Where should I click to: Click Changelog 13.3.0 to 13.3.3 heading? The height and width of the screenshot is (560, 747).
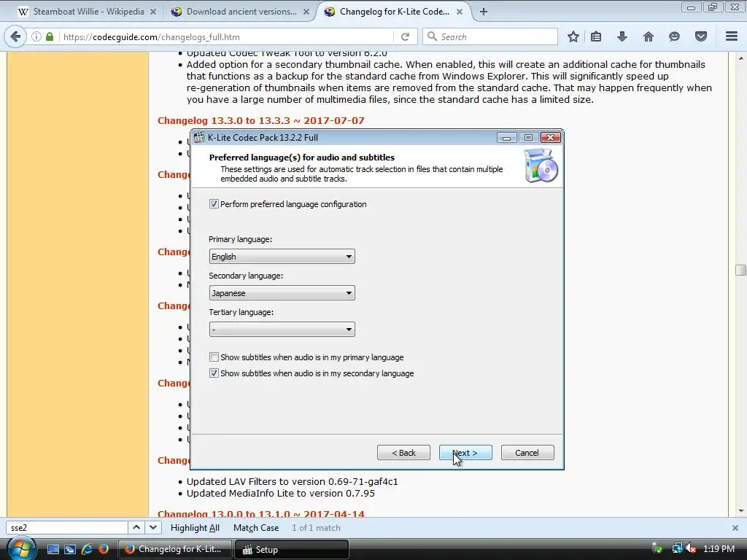[x=260, y=120]
